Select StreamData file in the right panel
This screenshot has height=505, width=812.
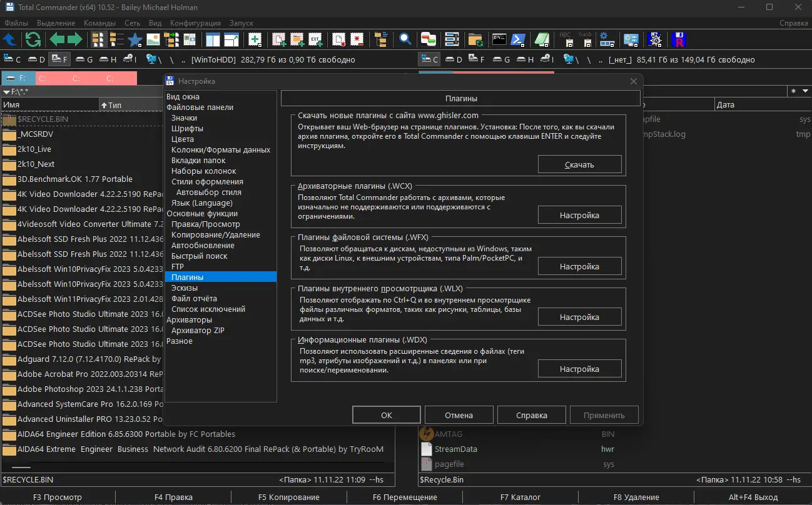pos(456,449)
